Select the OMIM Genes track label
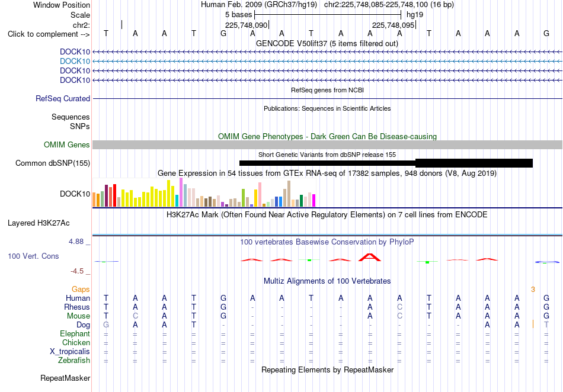Screen dimensions: 563x392 pyautogui.click(x=66, y=145)
